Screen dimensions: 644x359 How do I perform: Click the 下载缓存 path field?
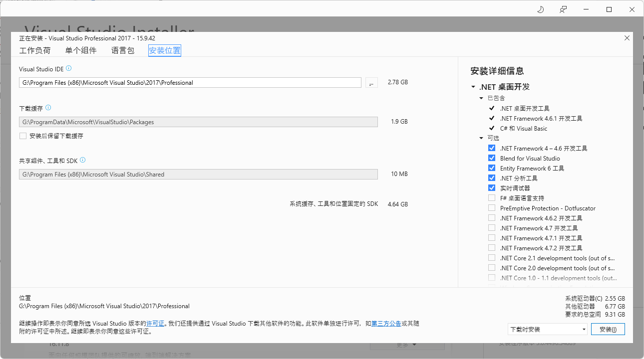198,122
